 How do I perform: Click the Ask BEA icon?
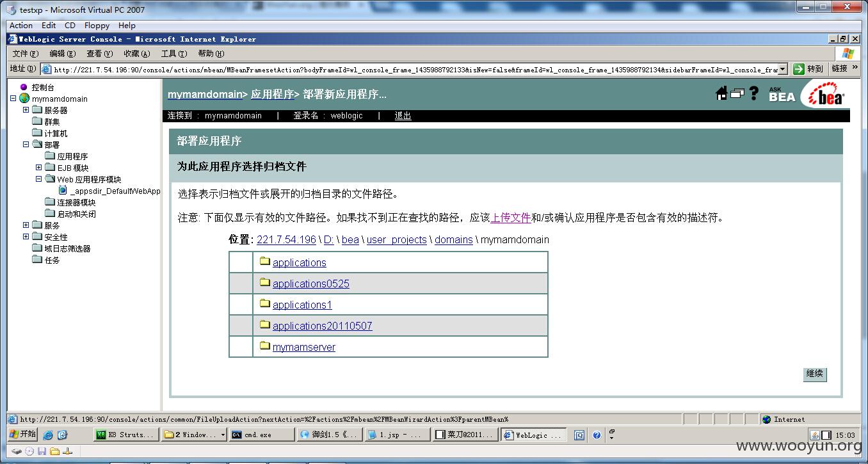pyautogui.click(x=782, y=95)
